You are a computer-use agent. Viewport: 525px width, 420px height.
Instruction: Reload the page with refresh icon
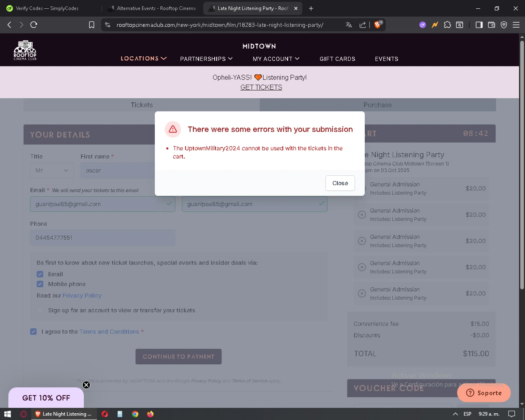[x=34, y=25]
